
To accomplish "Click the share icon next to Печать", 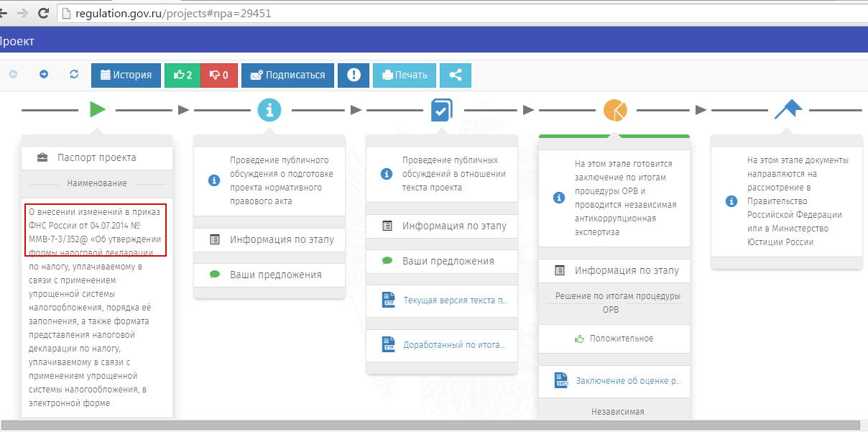I will 455,75.
